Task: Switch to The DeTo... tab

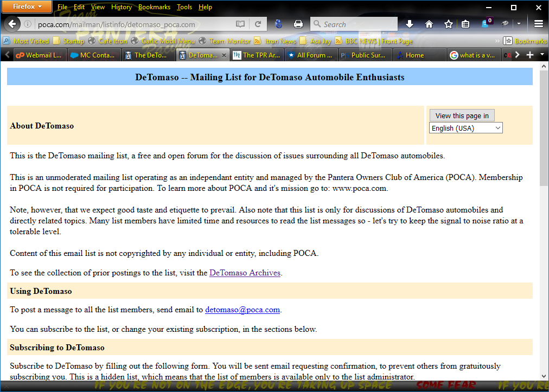Action: pos(149,55)
